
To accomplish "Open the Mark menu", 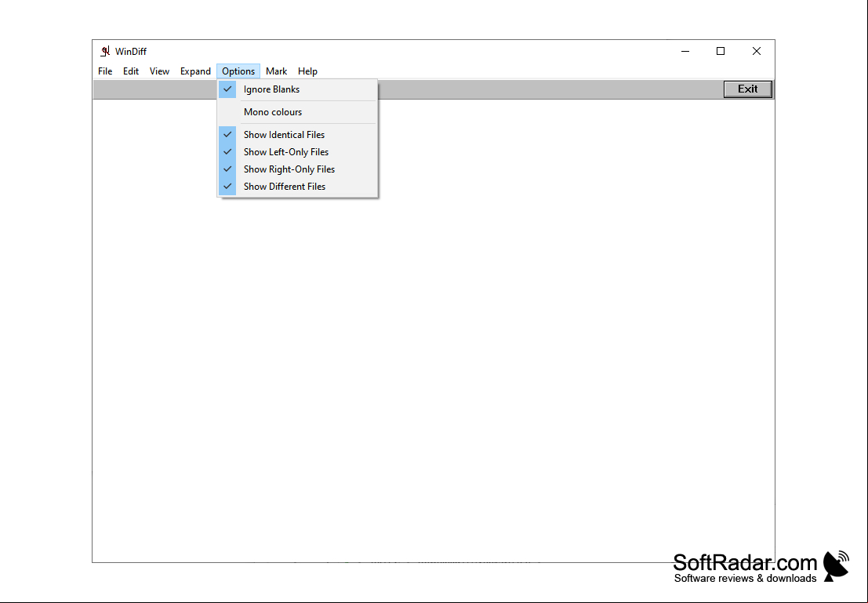I will click(x=276, y=71).
